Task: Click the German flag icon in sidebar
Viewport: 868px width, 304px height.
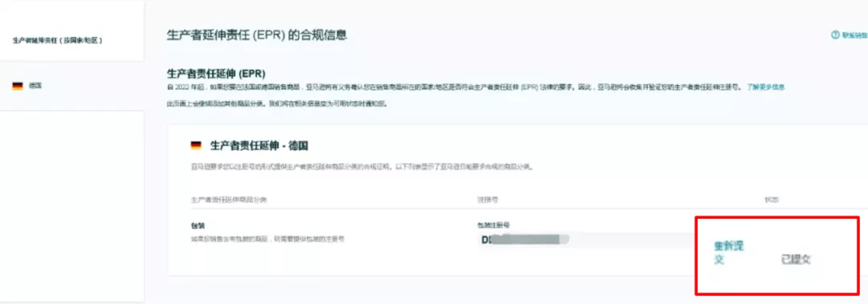Action: [18, 86]
